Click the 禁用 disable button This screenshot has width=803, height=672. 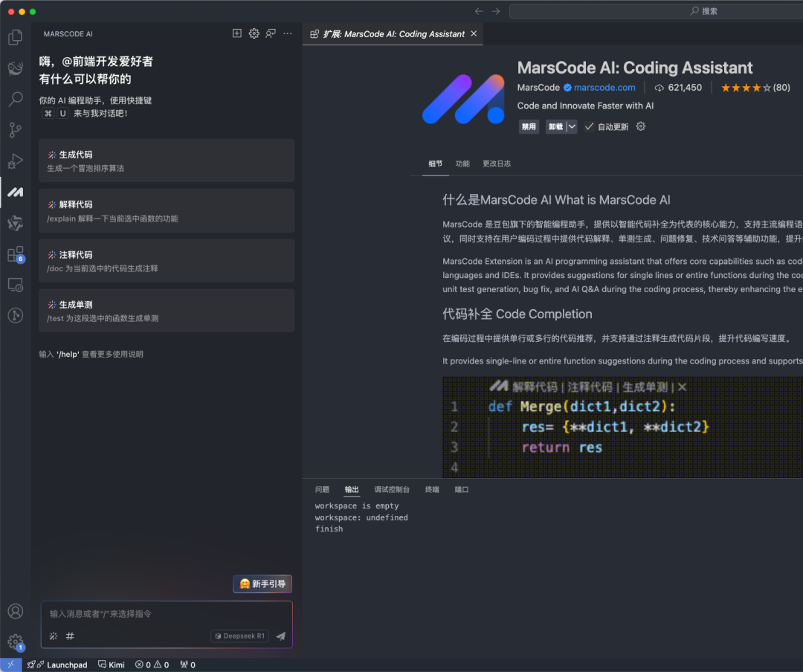coord(529,126)
